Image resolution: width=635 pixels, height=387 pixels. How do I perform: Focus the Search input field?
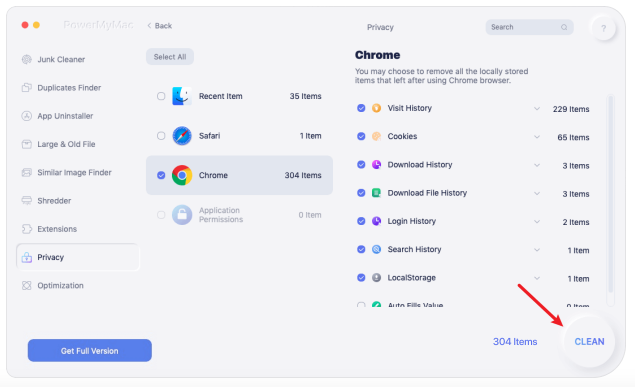tap(529, 27)
